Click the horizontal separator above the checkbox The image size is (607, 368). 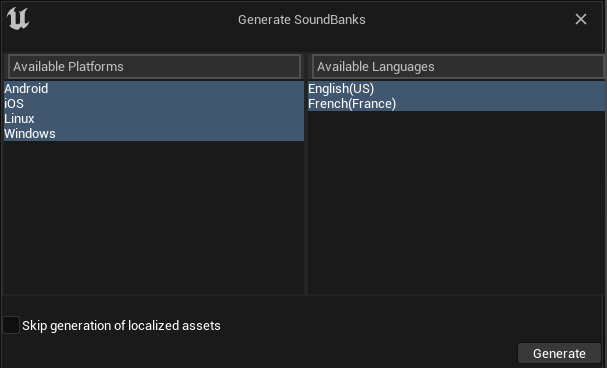[x=303, y=295]
